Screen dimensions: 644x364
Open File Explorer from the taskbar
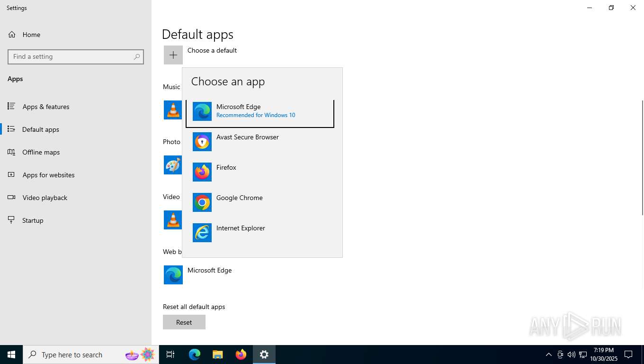tap(218, 355)
